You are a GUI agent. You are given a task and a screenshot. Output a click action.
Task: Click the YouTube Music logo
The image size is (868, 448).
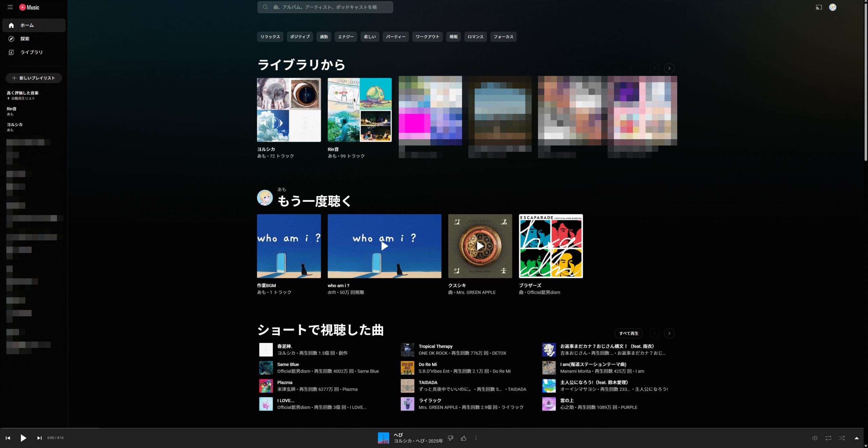pyautogui.click(x=29, y=7)
